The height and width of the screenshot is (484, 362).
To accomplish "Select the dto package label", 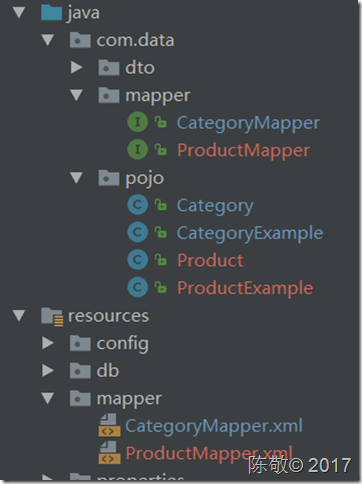I will tap(140, 68).
